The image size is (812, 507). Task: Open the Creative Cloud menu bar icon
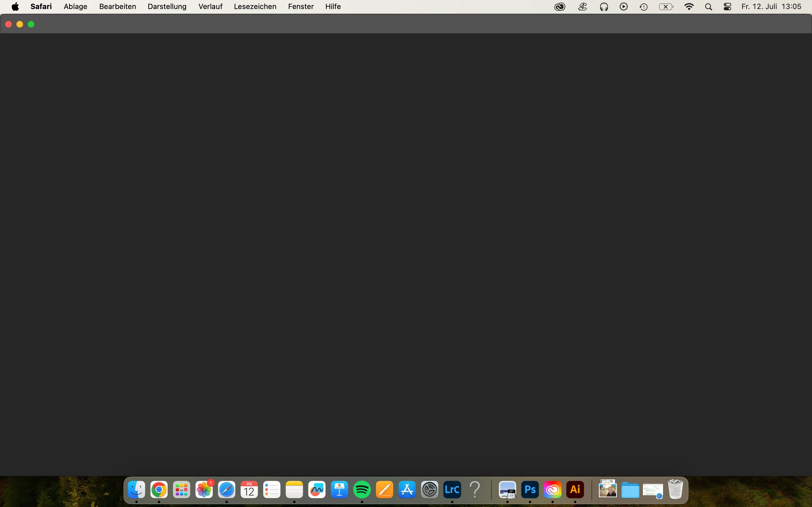point(560,7)
